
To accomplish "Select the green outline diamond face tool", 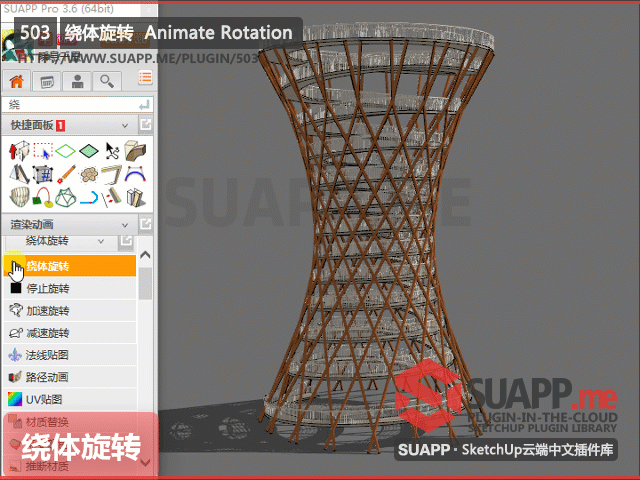I will pos(65,151).
